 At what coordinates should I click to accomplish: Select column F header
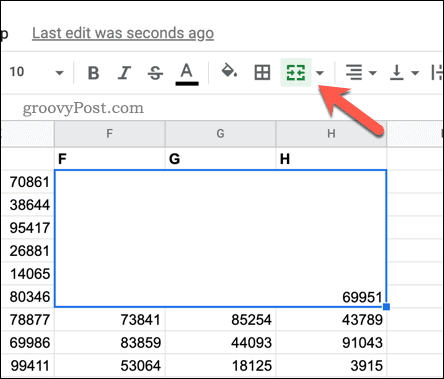(109, 134)
